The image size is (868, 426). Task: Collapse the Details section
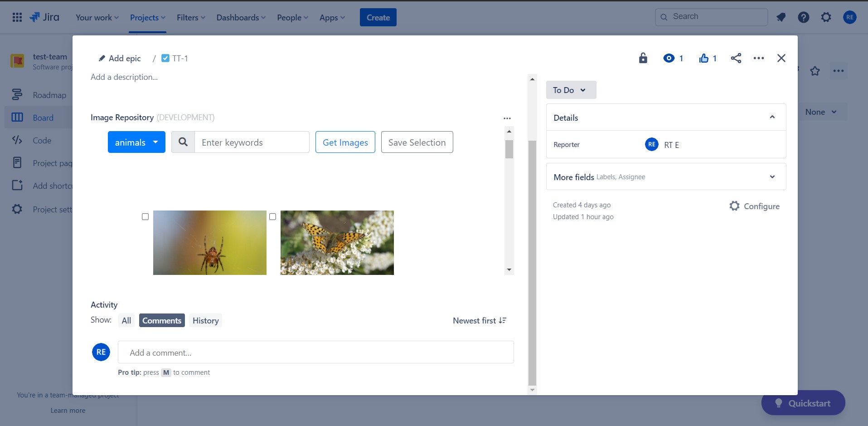772,117
